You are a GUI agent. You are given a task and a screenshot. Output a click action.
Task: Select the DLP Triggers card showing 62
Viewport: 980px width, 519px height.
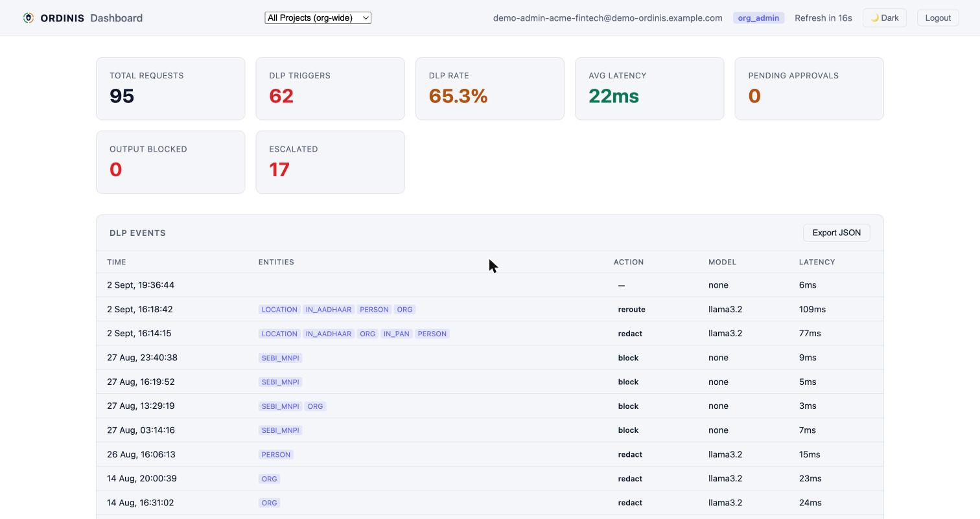(330, 89)
